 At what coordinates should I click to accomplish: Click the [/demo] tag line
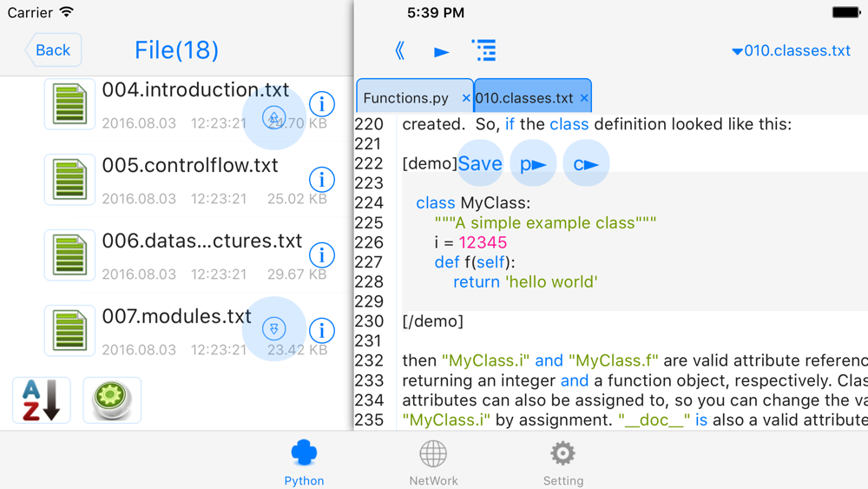[x=433, y=321]
